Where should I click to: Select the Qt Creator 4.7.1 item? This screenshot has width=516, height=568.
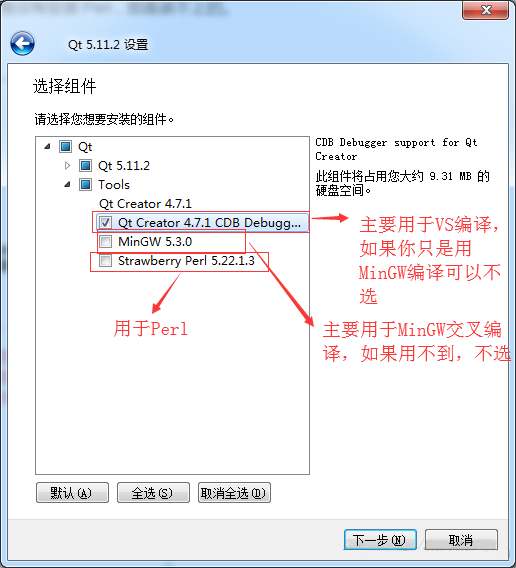point(145,204)
